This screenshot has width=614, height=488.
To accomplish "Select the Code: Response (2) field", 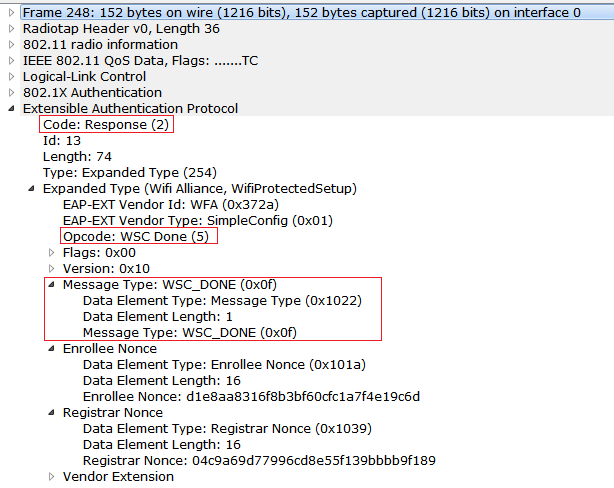I will coord(107,125).
